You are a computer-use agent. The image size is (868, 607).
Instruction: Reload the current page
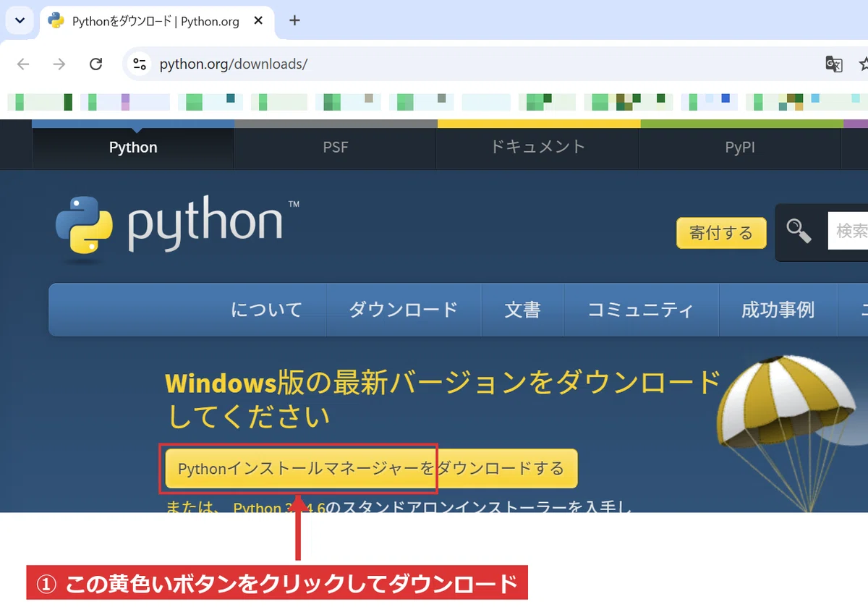click(x=95, y=64)
